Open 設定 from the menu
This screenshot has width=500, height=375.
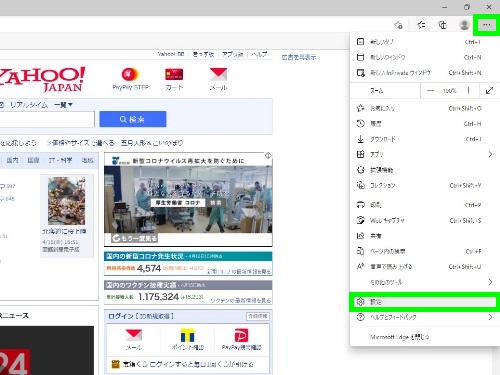click(424, 302)
